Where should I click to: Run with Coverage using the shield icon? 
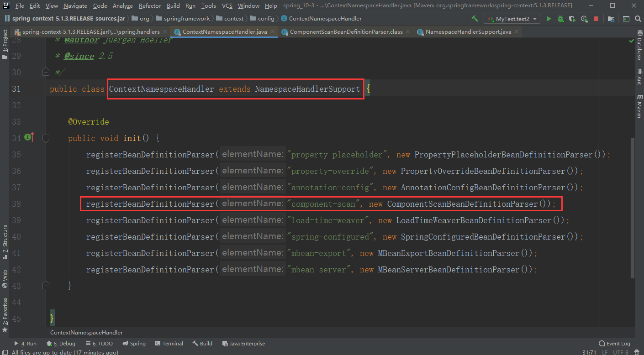click(x=572, y=19)
